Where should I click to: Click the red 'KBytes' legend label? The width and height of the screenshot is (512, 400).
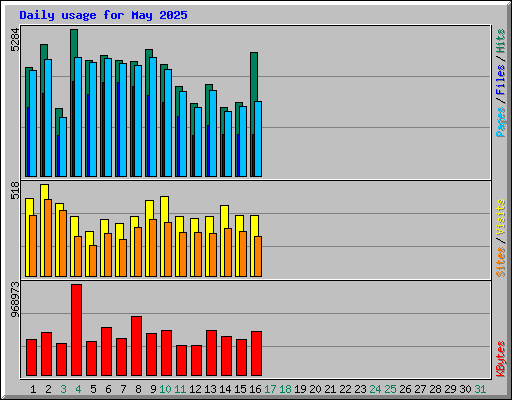500,359
